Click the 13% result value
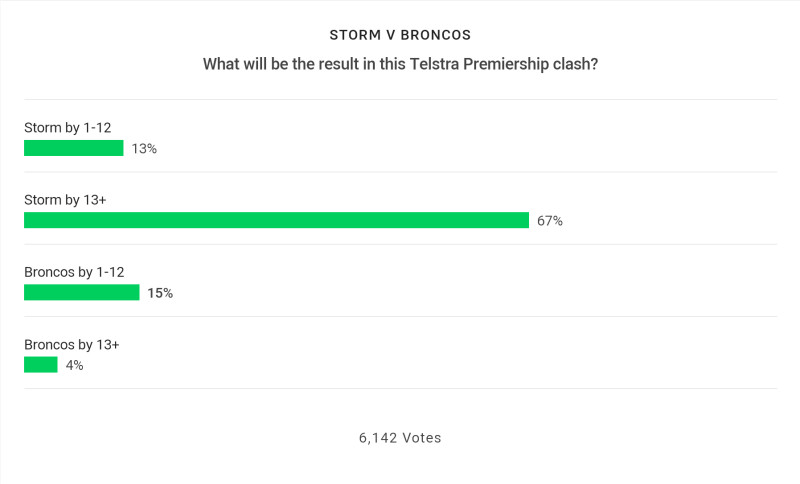800x484 pixels. coord(144,148)
